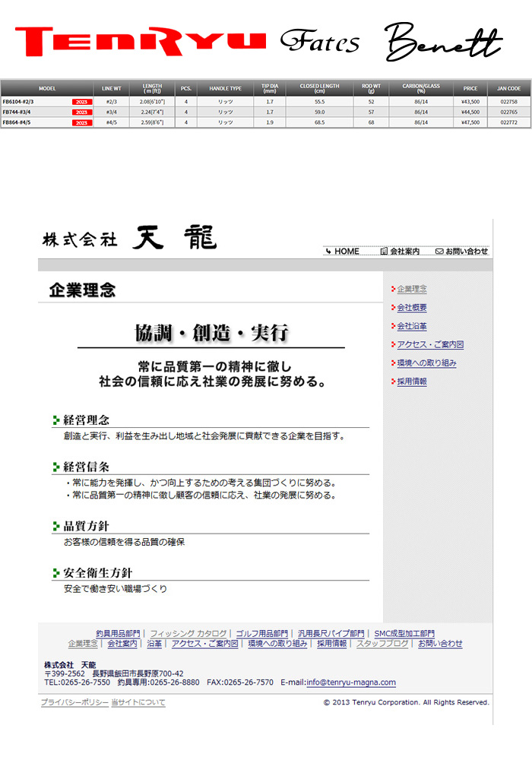Click the green arrow icon beside the 安全衛生方針 heading
Viewport: 532px width, 760px height.
56,573
